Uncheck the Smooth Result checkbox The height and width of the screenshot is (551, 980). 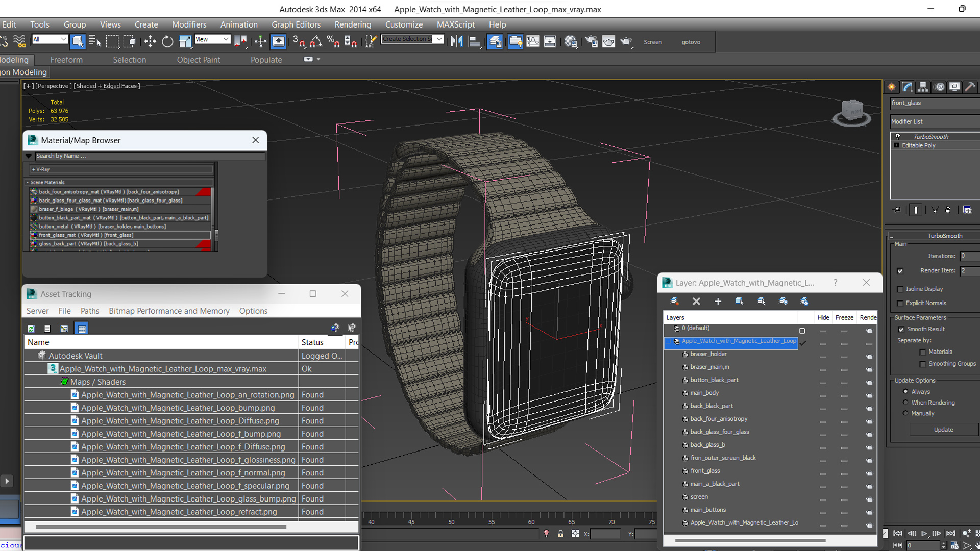pyautogui.click(x=901, y=330)
